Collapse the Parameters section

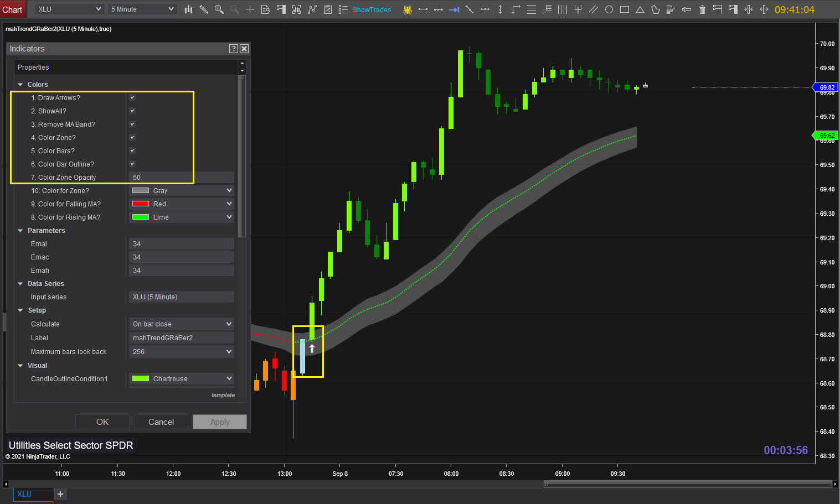[x=20, y=231]
